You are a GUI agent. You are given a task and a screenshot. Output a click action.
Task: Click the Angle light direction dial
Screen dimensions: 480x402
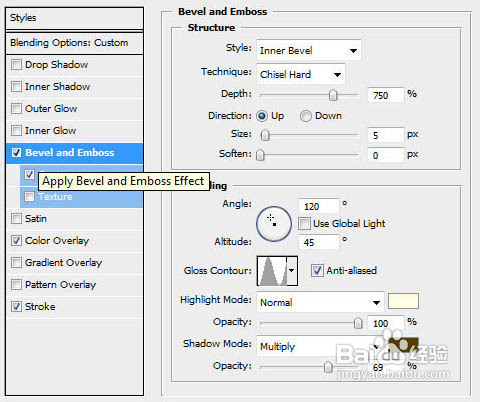pyautogui.click(x=274, y=224)
